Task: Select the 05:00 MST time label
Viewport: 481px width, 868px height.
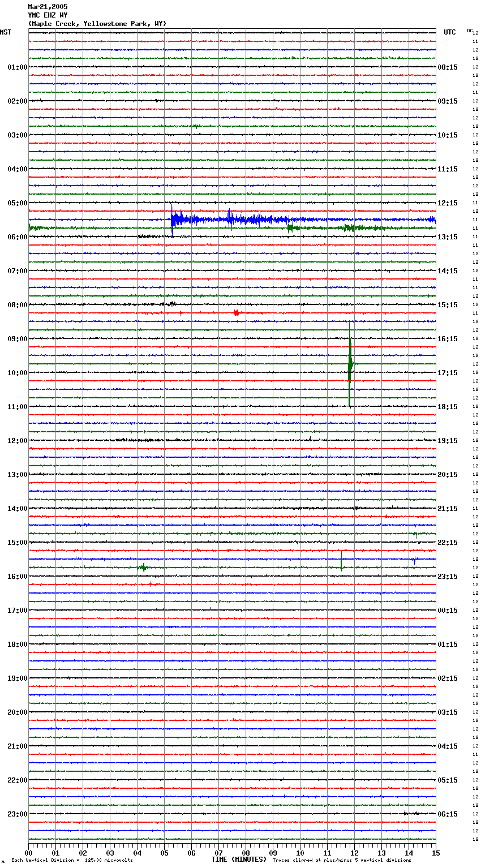Action: [x=18, y=203]
